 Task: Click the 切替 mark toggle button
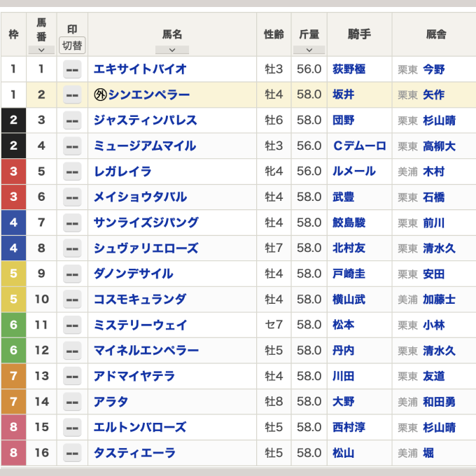click(71, 45)
